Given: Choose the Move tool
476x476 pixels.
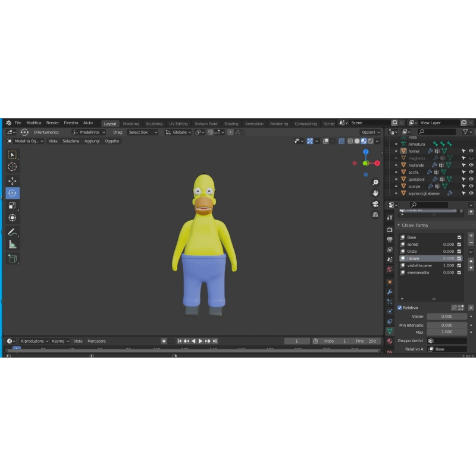Looking at the screenshot, I should pyautogui.click(x=12, y=181).
